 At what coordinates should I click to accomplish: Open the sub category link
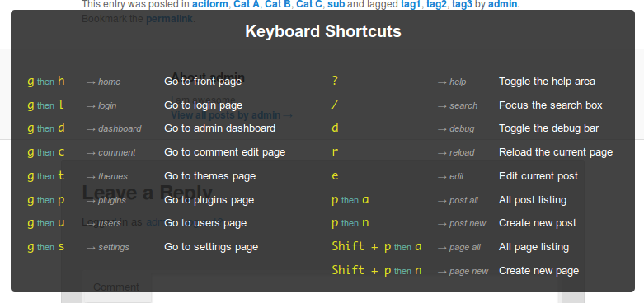pos(336,4)
